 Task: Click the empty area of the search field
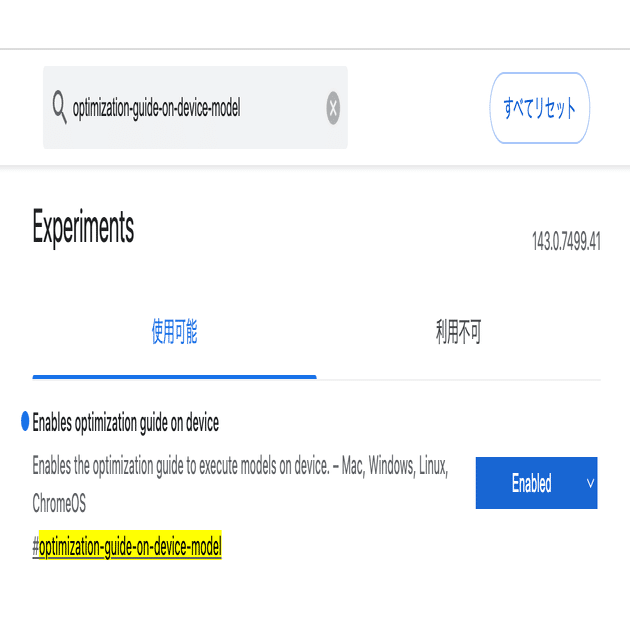pos(283,108)
